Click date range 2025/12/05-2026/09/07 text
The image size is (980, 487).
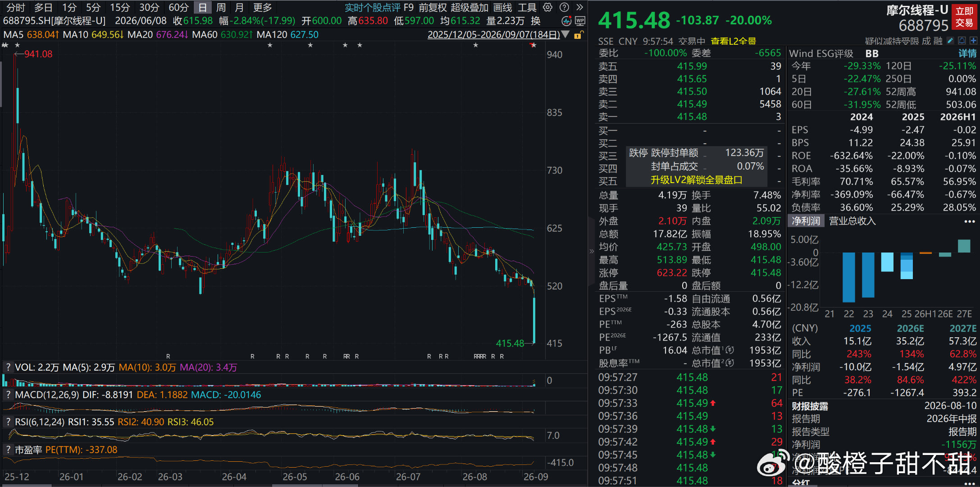493,35
